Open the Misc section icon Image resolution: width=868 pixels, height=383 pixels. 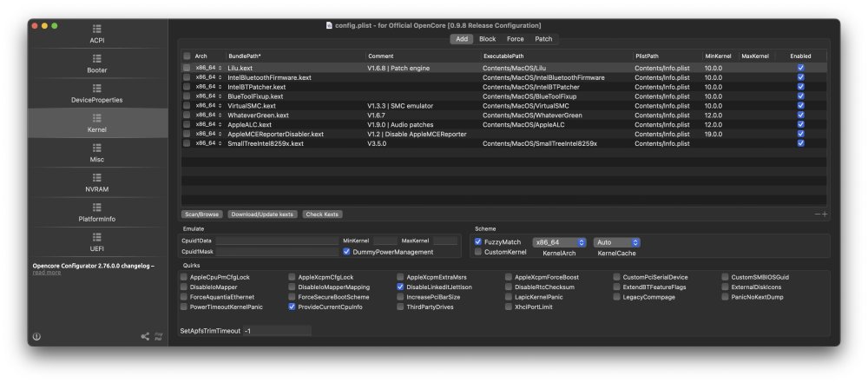(97, 148)
